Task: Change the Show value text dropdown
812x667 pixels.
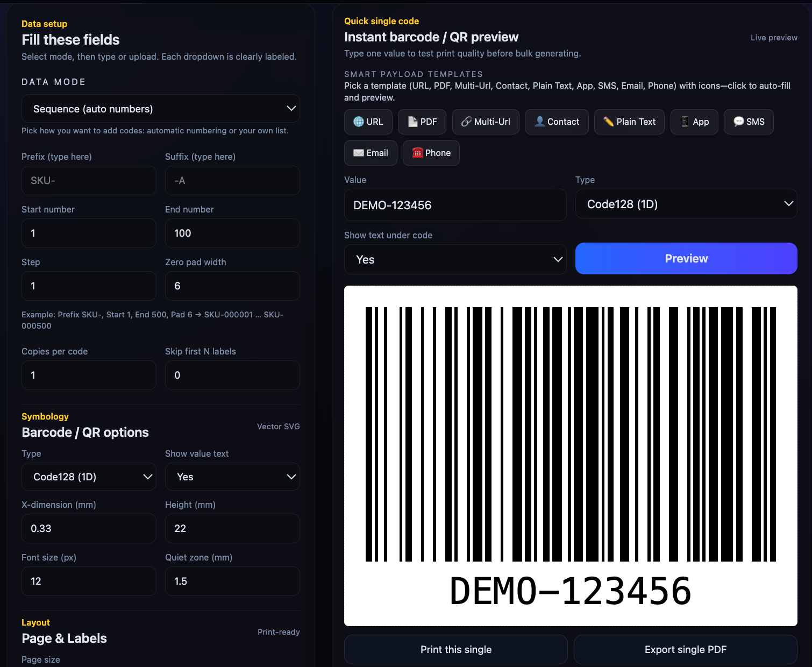Action: pyautogui.click(x=232, y=477)
